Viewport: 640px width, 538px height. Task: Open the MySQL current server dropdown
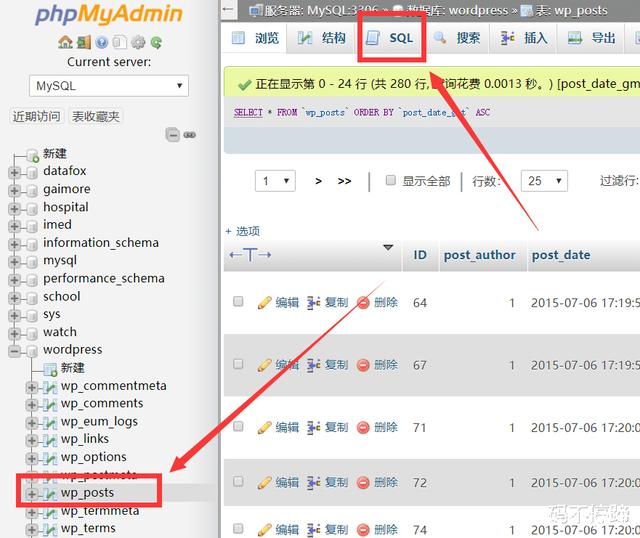pos(108,86)
